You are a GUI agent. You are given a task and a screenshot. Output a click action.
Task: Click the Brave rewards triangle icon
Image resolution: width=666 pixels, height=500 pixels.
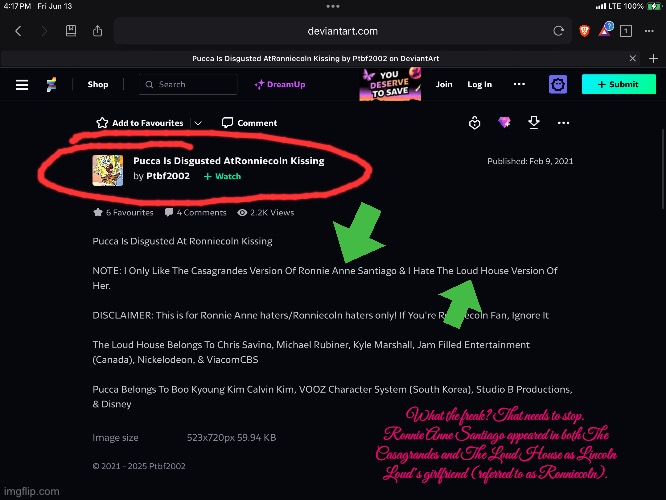(x=606, y=30)
